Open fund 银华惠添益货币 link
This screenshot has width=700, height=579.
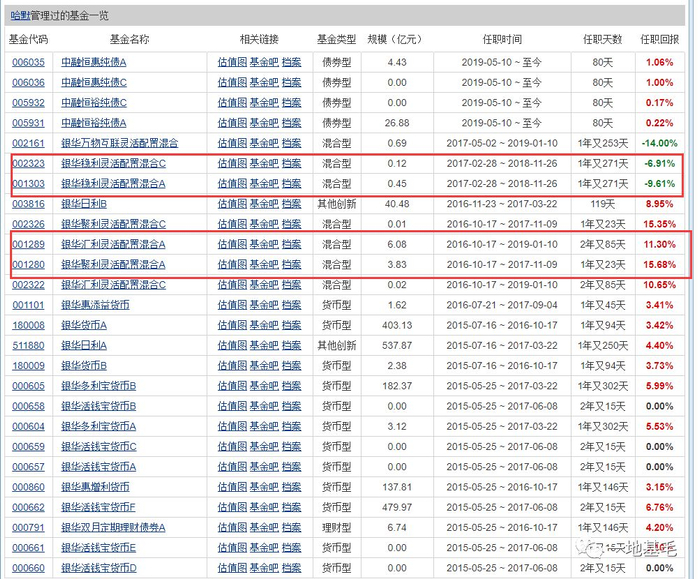(x=95, y=305)
